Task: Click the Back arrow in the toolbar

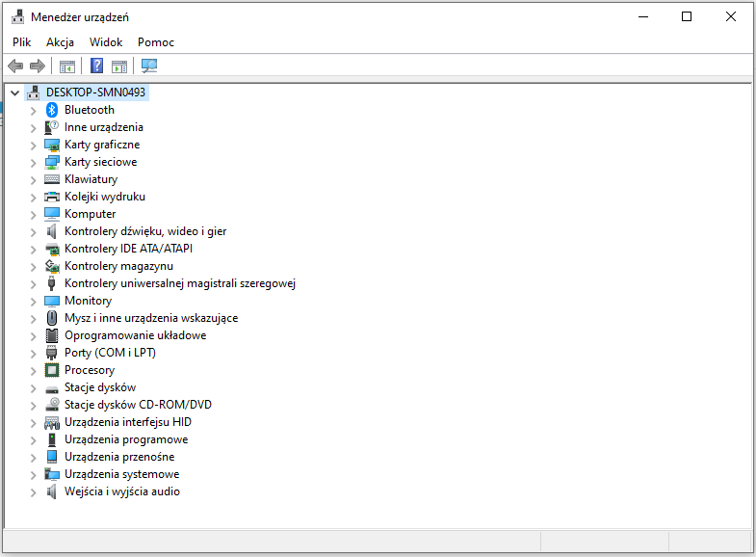Action: click(x=15, y=66)
